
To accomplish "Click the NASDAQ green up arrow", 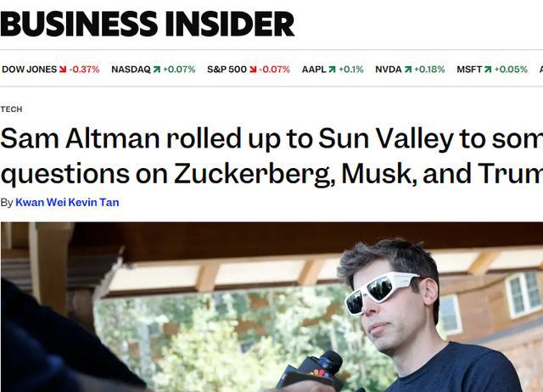I will click(157, 70).
